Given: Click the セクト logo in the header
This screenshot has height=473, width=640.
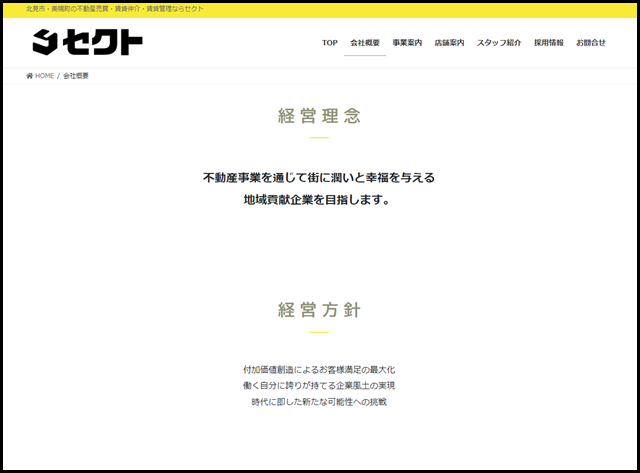Looking at the screenshot, I should pos(87,42).
